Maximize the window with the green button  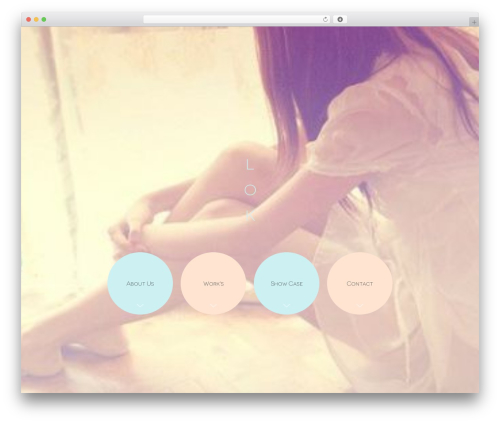[44, 20]
